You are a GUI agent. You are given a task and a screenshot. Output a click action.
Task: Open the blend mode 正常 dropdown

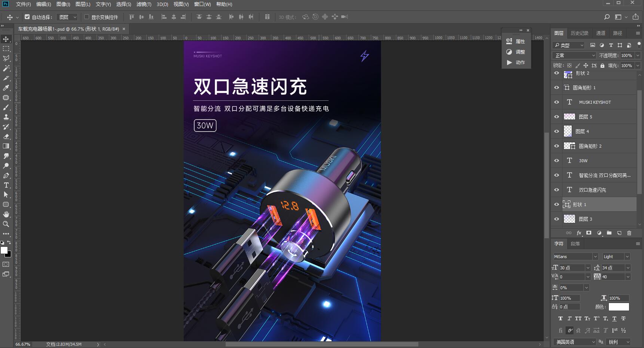coord(574,55)
